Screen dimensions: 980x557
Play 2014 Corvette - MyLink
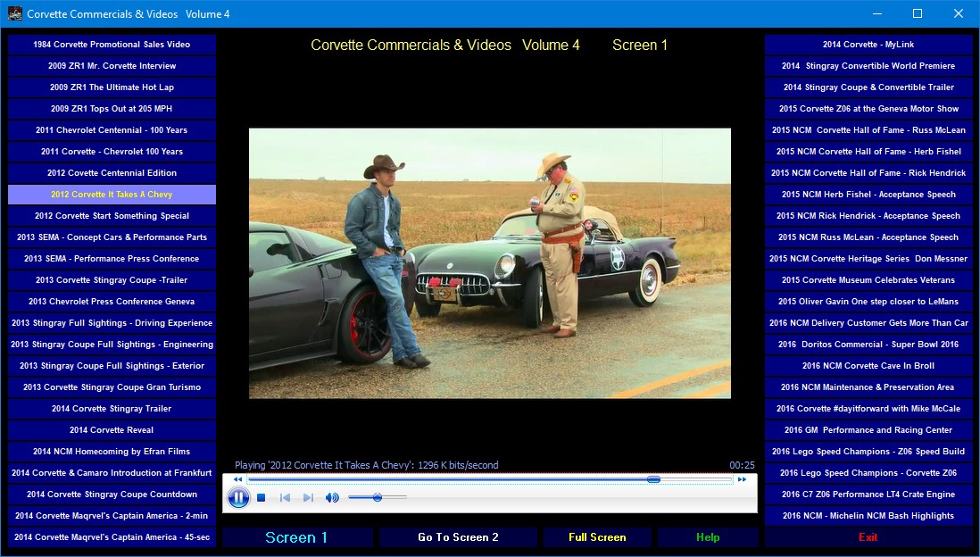pos(868,45)
